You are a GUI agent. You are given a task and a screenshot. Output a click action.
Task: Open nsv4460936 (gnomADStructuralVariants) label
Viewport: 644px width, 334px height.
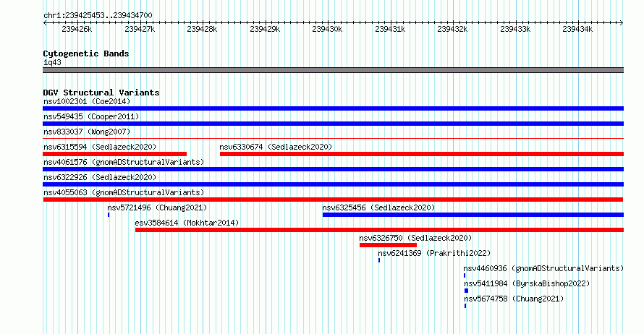point(543,268)
